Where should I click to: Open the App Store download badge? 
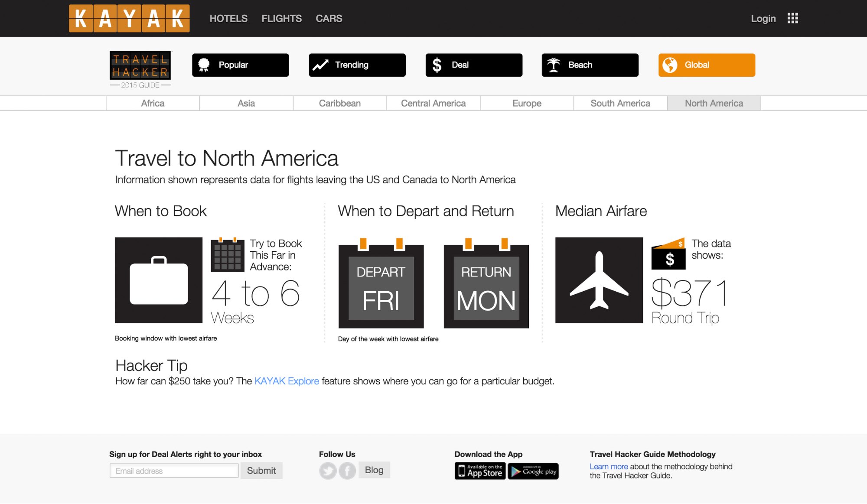click(480, 471)
